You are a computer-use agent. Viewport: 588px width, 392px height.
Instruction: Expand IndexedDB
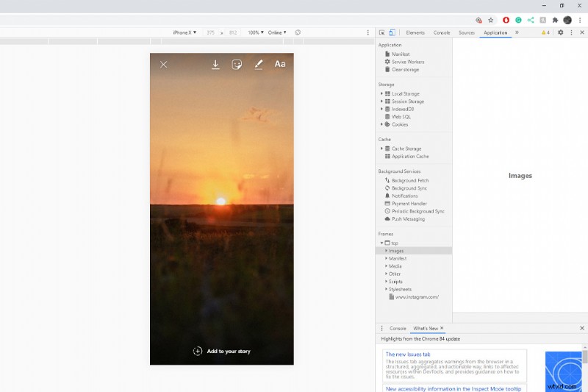381,109
